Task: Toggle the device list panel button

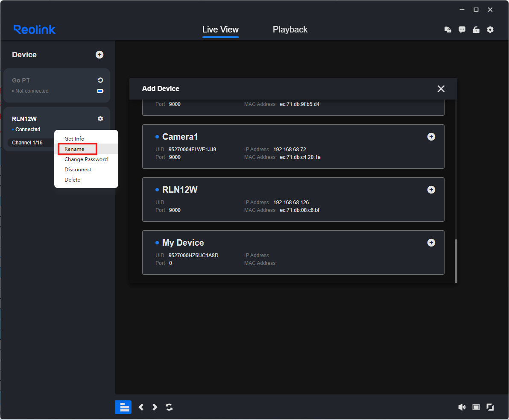Action: [x=123, y=407]
